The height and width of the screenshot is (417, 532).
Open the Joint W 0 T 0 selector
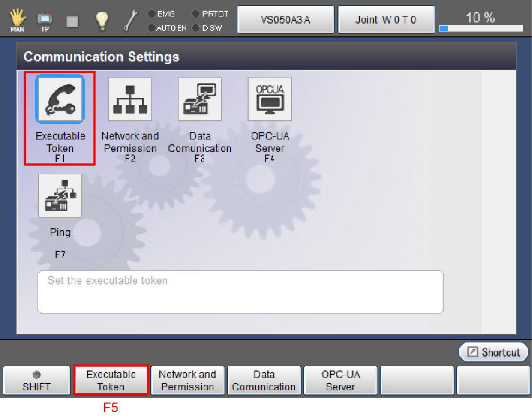(x=385, y=20)
